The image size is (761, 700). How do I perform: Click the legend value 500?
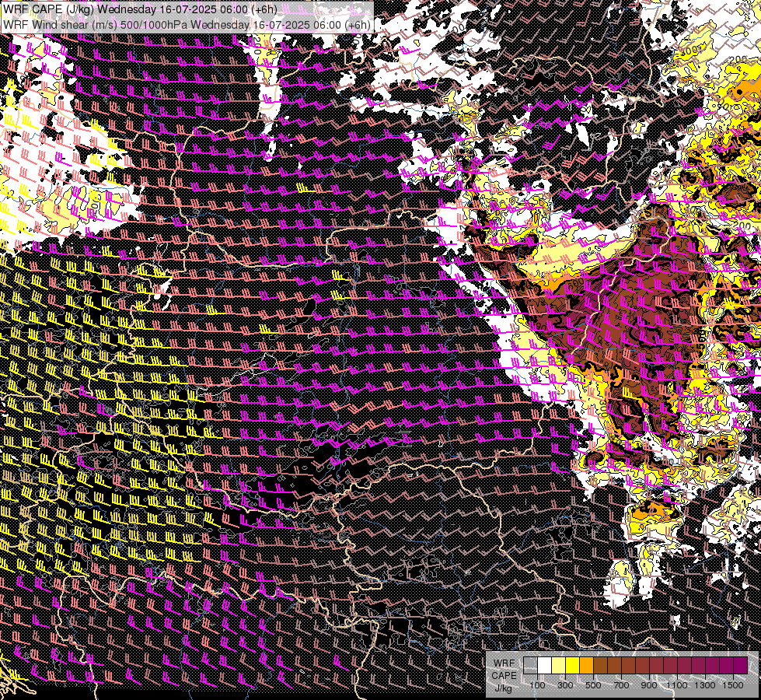[593, 685]
